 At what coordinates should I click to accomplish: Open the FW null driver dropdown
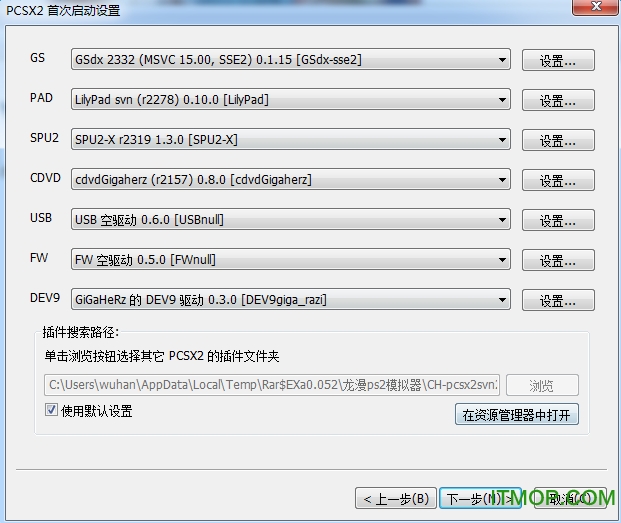tap(291, 259)
